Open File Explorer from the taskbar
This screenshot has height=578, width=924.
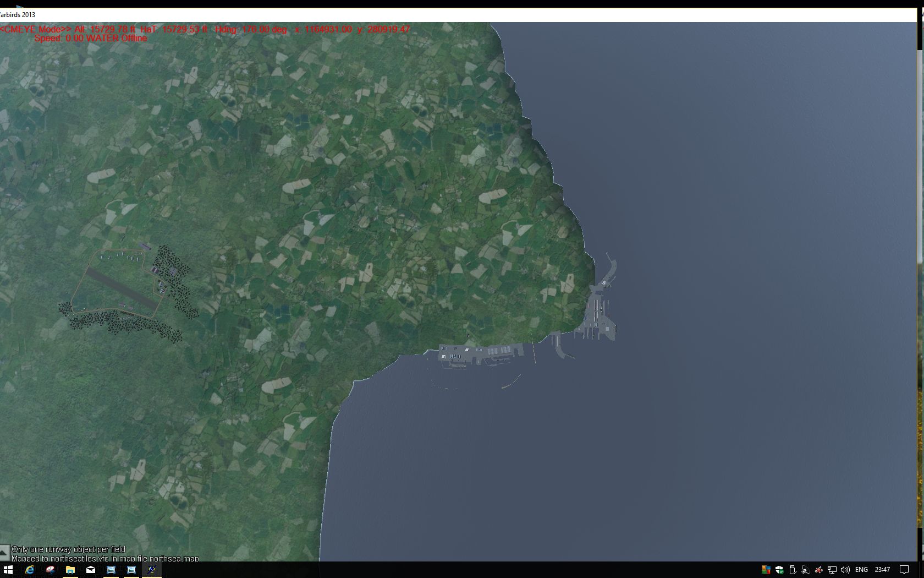tap(70, 570)
